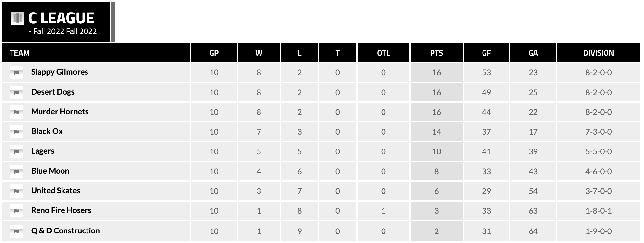Click the Slappy Gilmores team flag icon
This screenshot has width=644, height=243.
16,72
